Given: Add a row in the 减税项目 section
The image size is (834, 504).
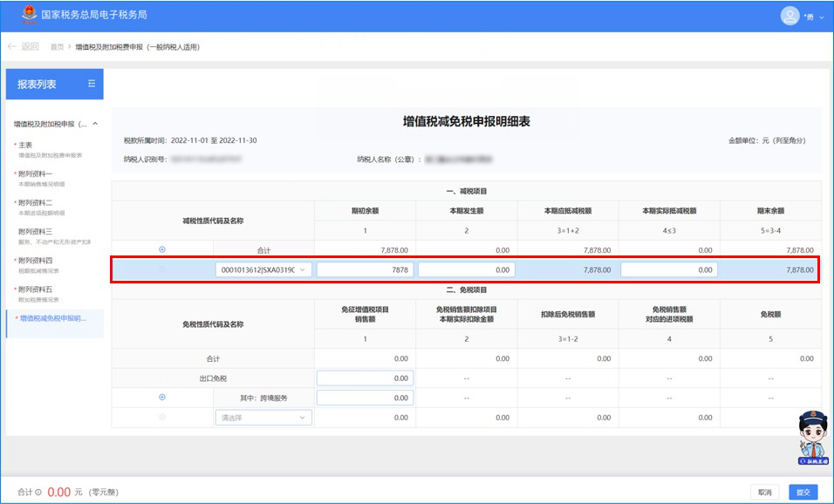Looking at the screenshot, I should [x=161, y=250].
